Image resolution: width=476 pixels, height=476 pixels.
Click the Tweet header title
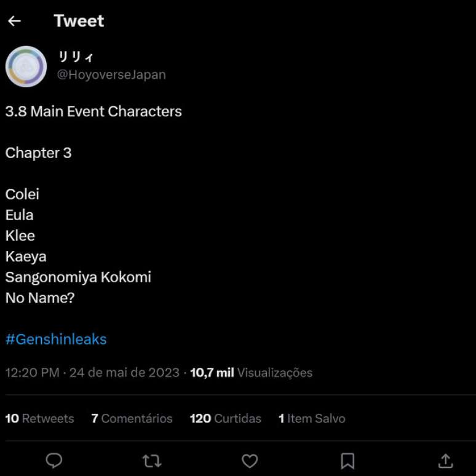coord(79,21)
